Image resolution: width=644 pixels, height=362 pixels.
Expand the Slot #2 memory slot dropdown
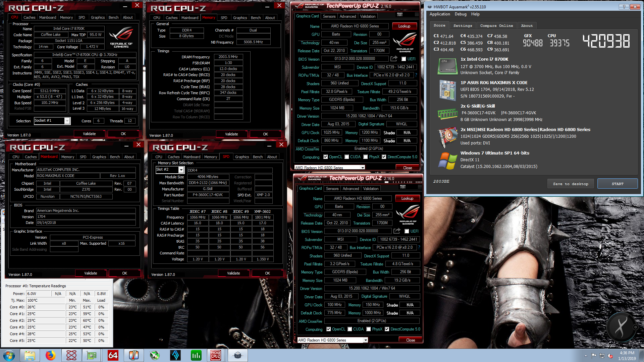click(x=181, y=170)
